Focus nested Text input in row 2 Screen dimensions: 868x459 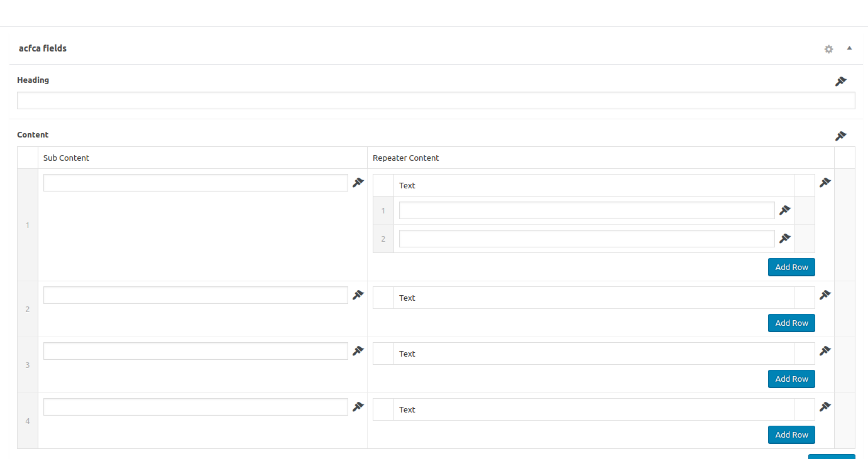tap(587, 239)
